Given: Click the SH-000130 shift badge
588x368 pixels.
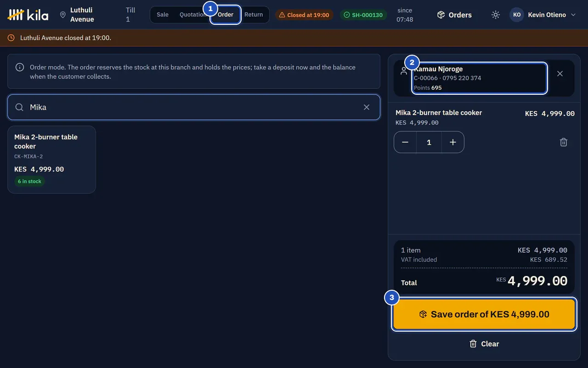Looking at the screenshot, I should pos(363,15).
